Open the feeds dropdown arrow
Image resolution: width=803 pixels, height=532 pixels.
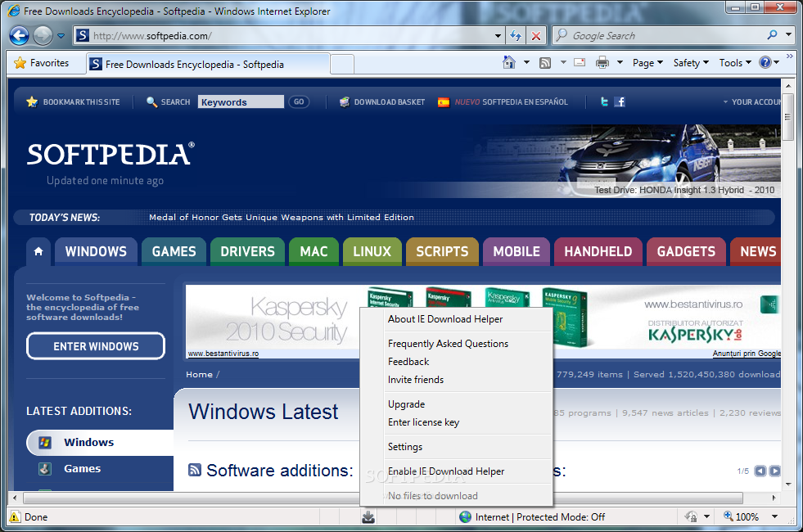[563, 62]
